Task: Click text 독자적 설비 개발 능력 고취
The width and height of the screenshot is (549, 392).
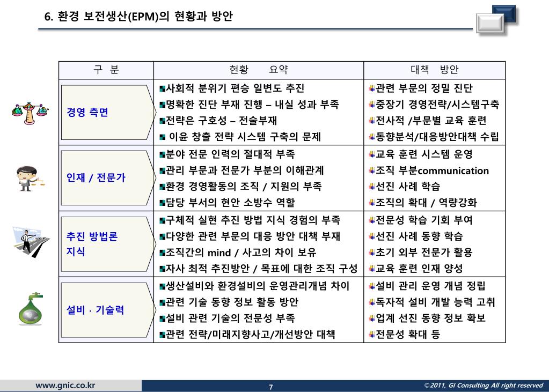Action: tap(435, 302)
